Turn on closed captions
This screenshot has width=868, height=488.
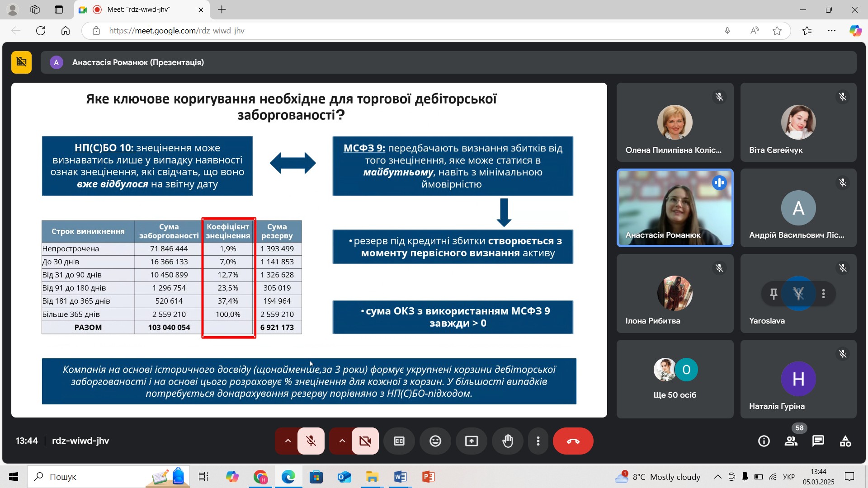tap(399, 441)
